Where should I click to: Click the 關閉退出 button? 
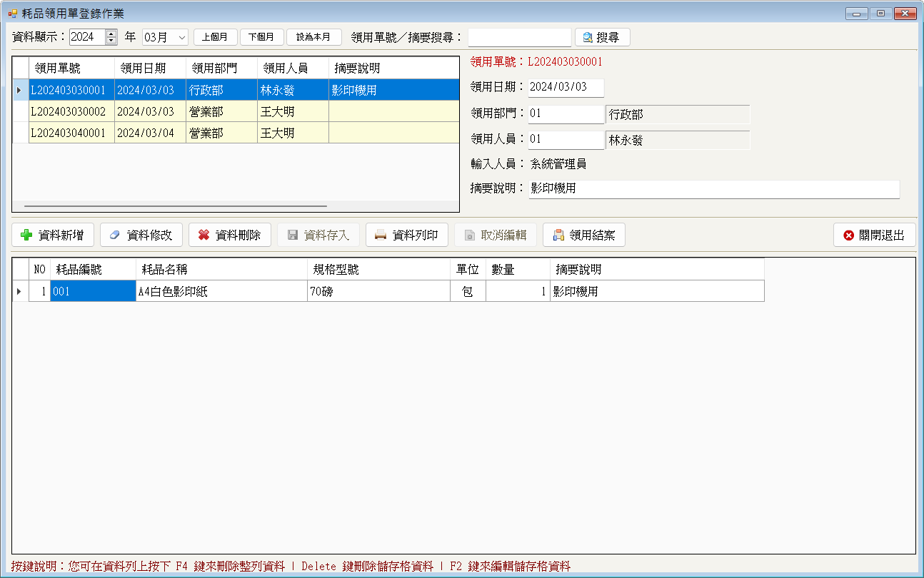[x=874, y=235]
